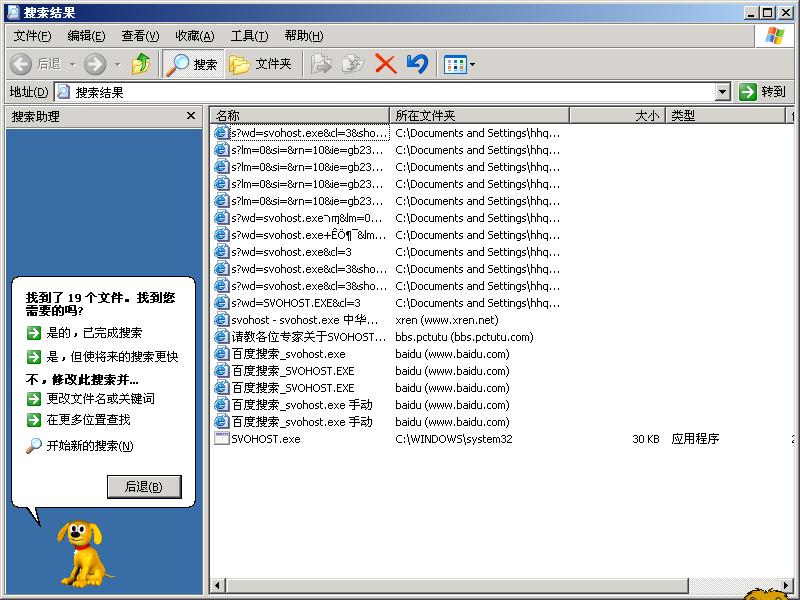Open the 查看(V) menu
Image resolution: width=800 pixels, height=600 pixels.
pyautogui.click(x=140, y=36)
